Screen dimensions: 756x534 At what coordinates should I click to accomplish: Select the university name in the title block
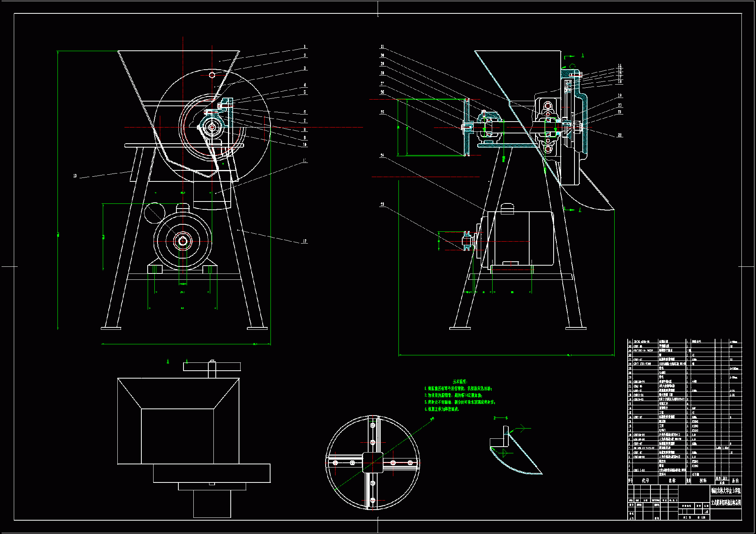(726, 491)
